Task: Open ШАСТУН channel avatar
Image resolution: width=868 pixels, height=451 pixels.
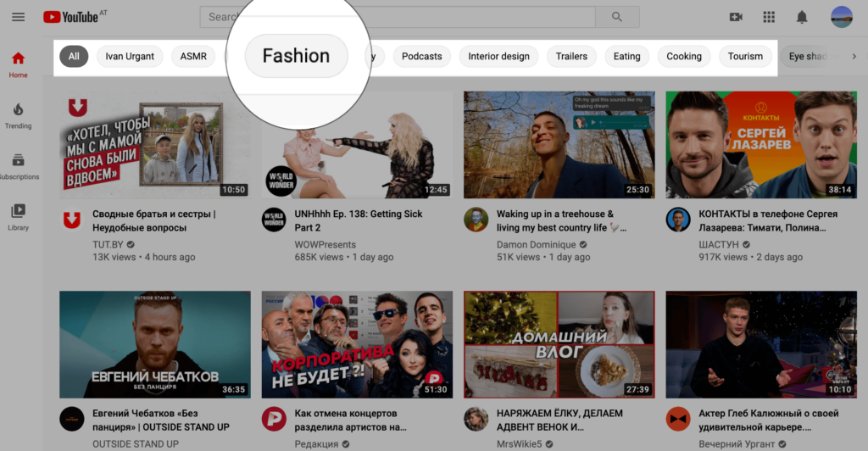Action: 678,220
